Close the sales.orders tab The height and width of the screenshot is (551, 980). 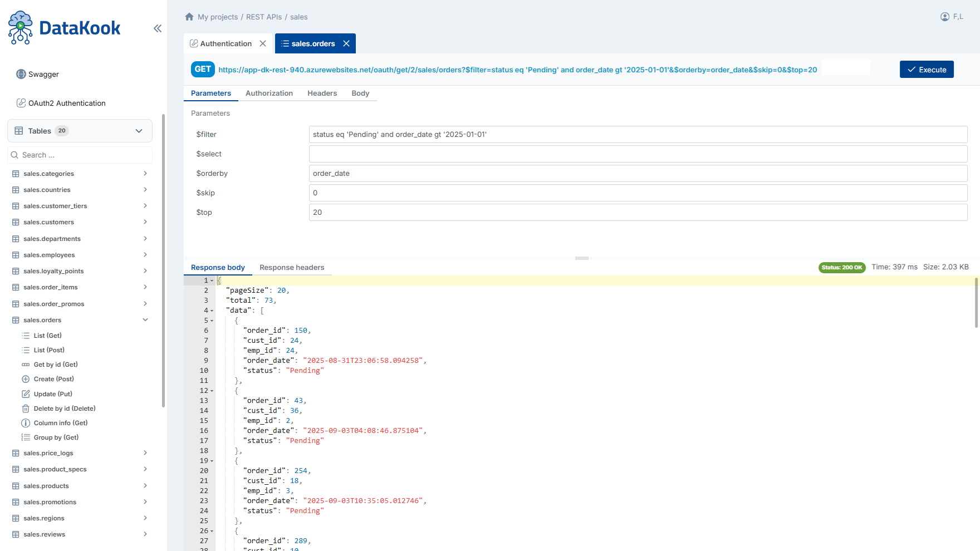[346, 43]
